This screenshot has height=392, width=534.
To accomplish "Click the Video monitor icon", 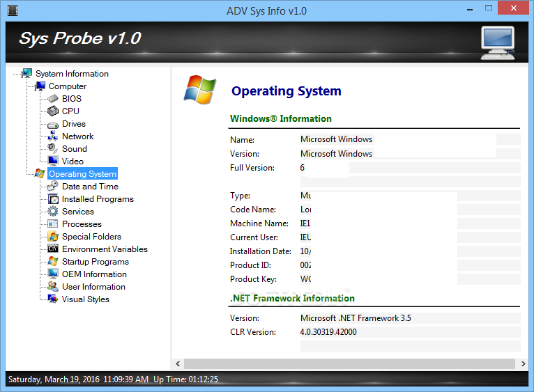I will (x=53, y=161).
